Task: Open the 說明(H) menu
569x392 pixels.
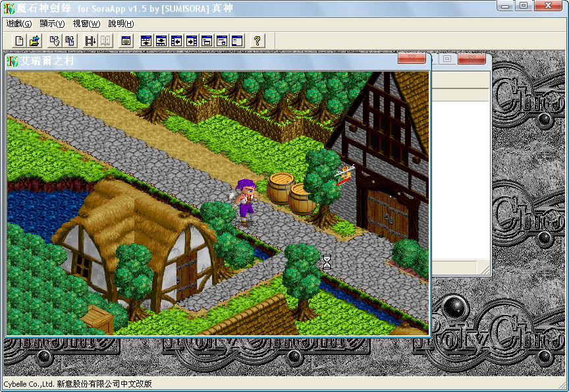Action: click(121, 24)
